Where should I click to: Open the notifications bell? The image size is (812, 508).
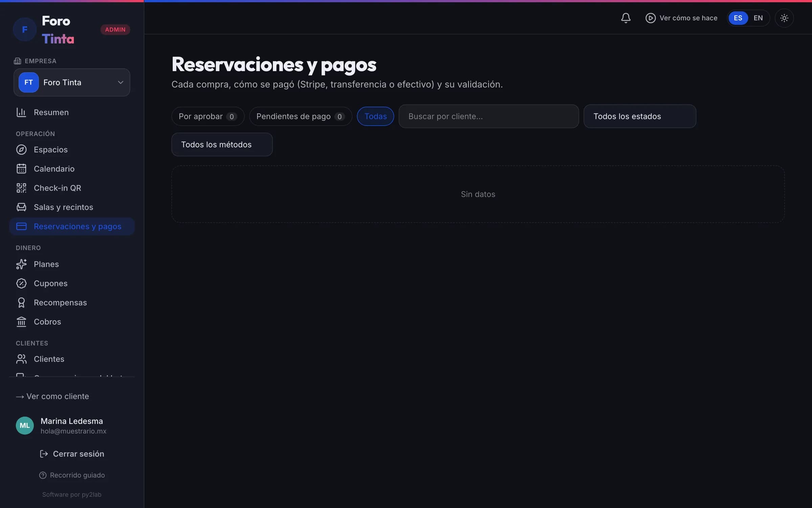[626, 18]
